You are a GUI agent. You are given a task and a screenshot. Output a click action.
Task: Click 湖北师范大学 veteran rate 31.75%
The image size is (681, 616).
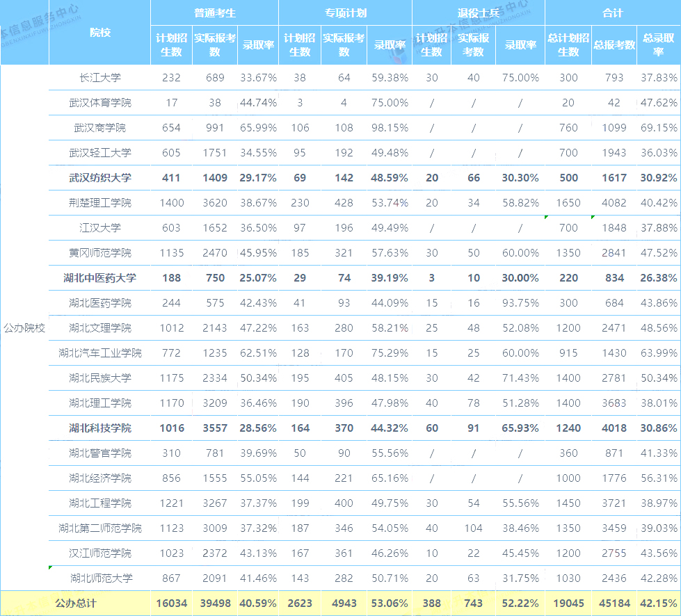coord(520,578)
